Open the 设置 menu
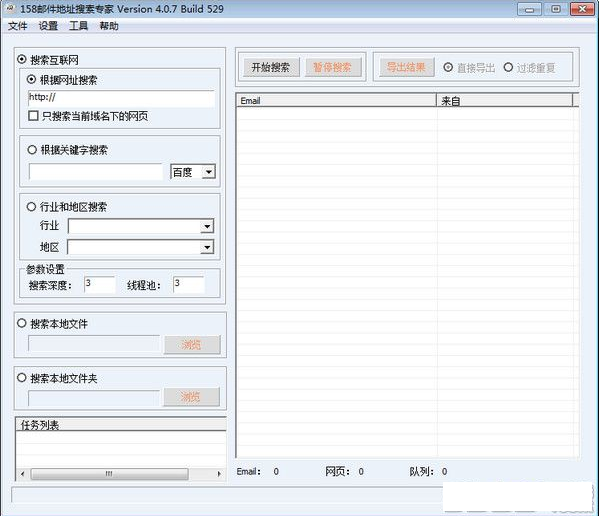The height and width of the screenshot is (516, 600). [x=47, y=26]
